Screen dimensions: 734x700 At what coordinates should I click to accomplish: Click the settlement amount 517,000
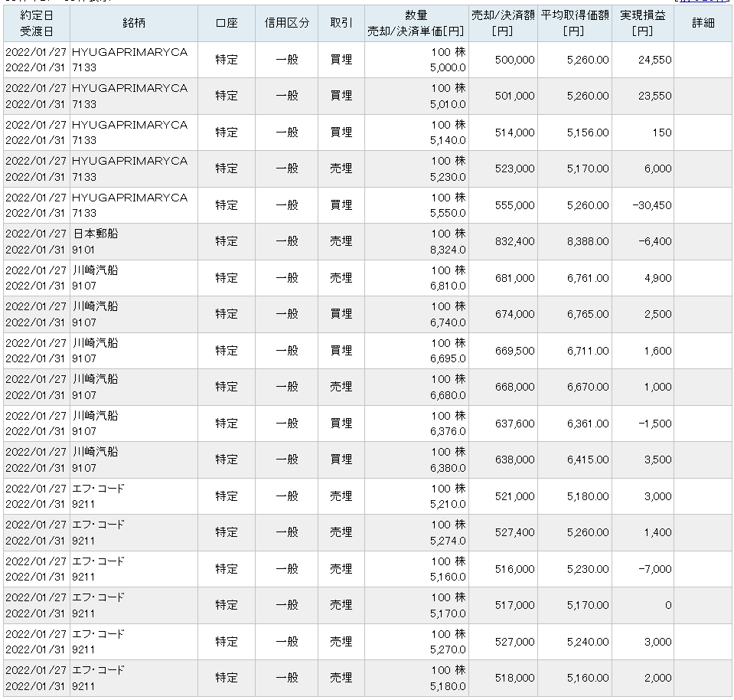tap(514, 605)
